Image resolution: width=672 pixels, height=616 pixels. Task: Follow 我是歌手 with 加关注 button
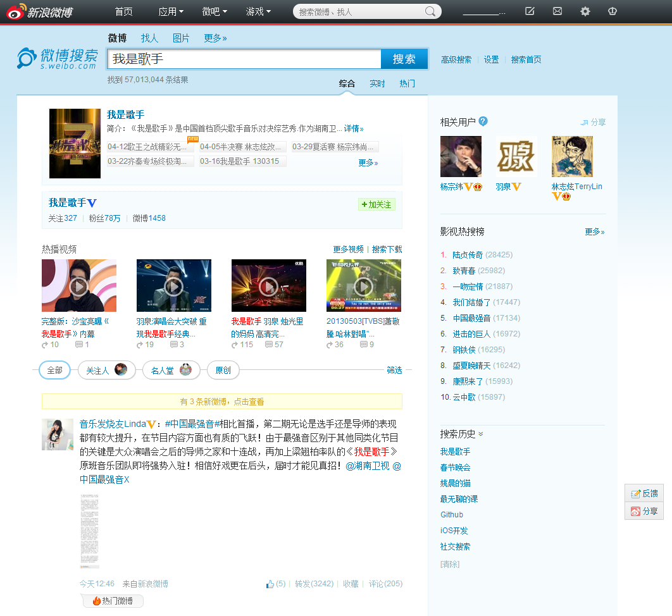376,204
